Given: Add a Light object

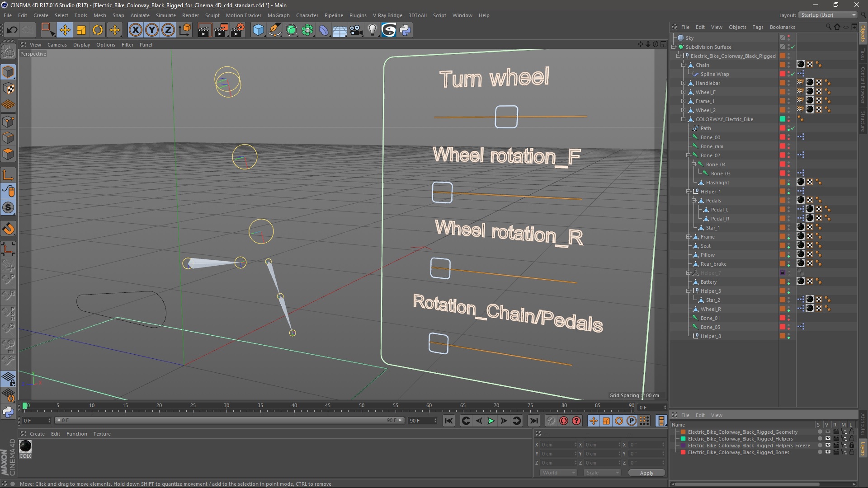Looking at the screenshot, I should [373, 30].
